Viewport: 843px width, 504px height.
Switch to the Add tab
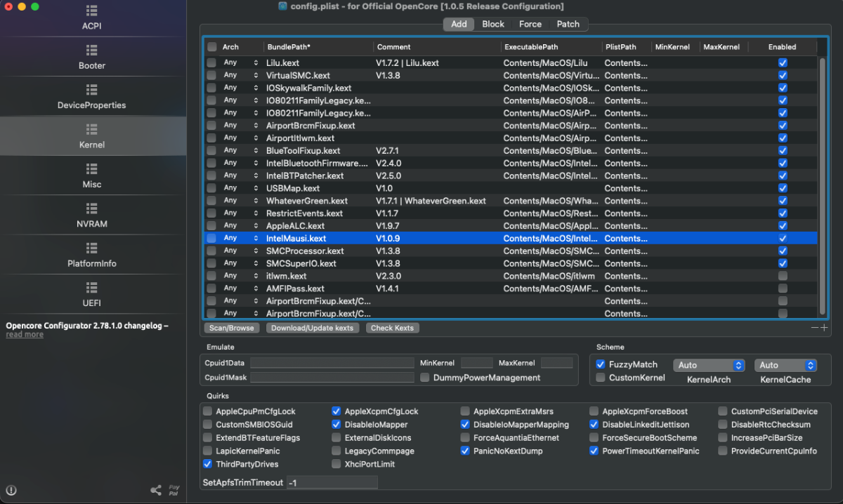(459, 24)
